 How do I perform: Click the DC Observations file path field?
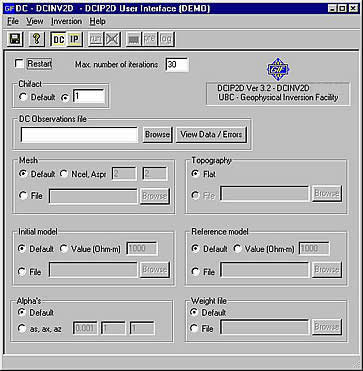(79, 135)
